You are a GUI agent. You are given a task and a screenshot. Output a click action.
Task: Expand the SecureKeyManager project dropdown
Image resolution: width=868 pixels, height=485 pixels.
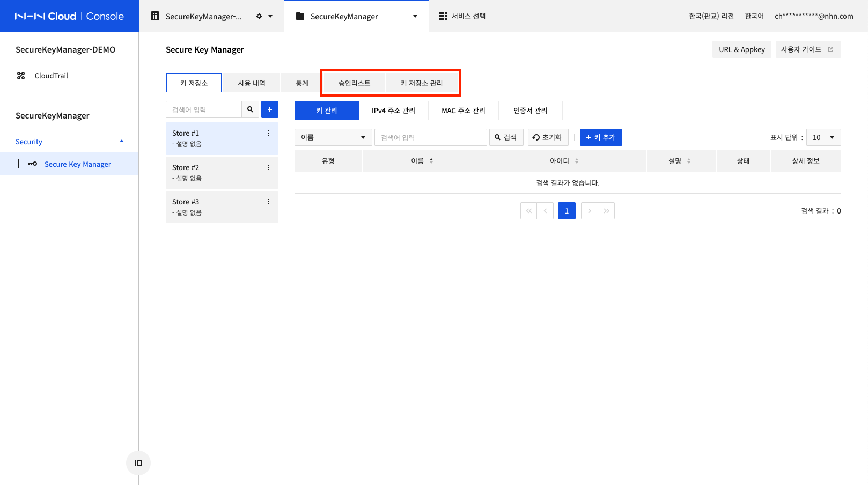pyautogui.click(x=415, y=16)
